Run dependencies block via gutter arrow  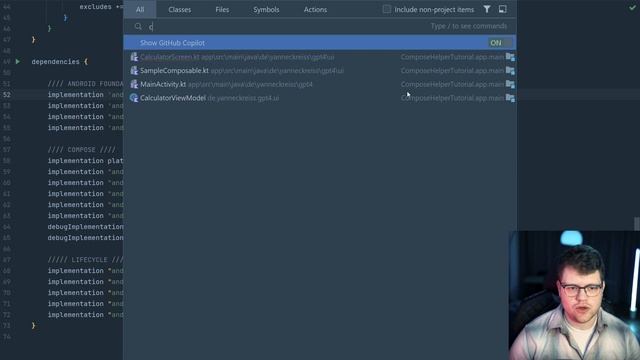click(18, 62)
